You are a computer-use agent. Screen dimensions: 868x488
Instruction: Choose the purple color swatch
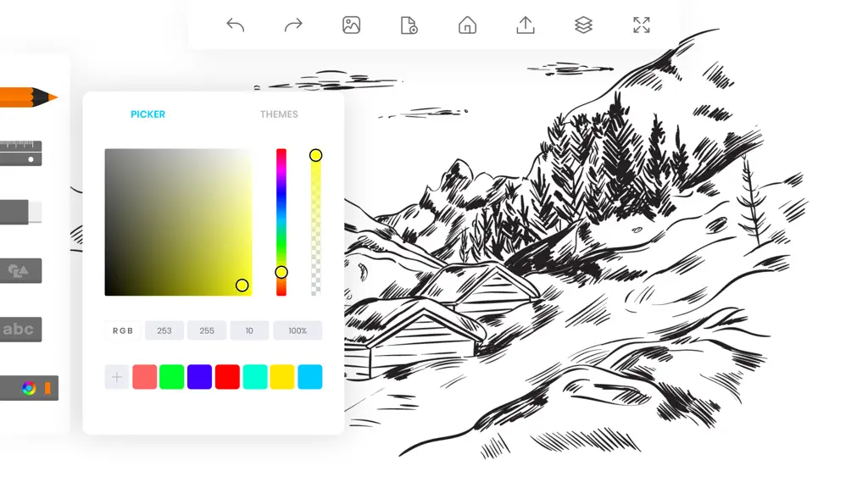(199, 377)
